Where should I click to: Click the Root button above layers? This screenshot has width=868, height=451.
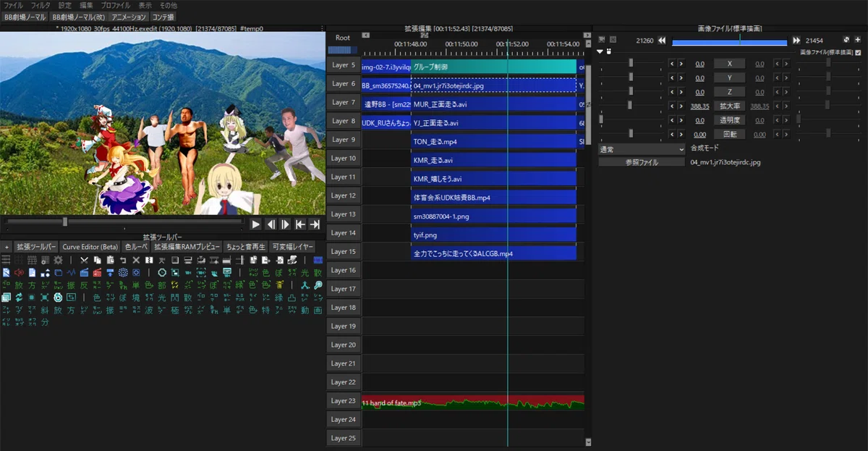coord(344,38)
